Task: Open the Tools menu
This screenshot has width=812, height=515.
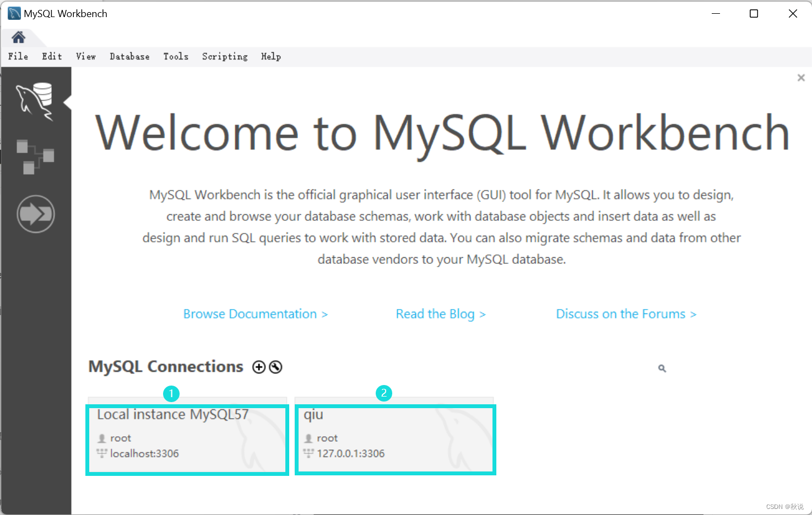Action: tap(176, 56)
